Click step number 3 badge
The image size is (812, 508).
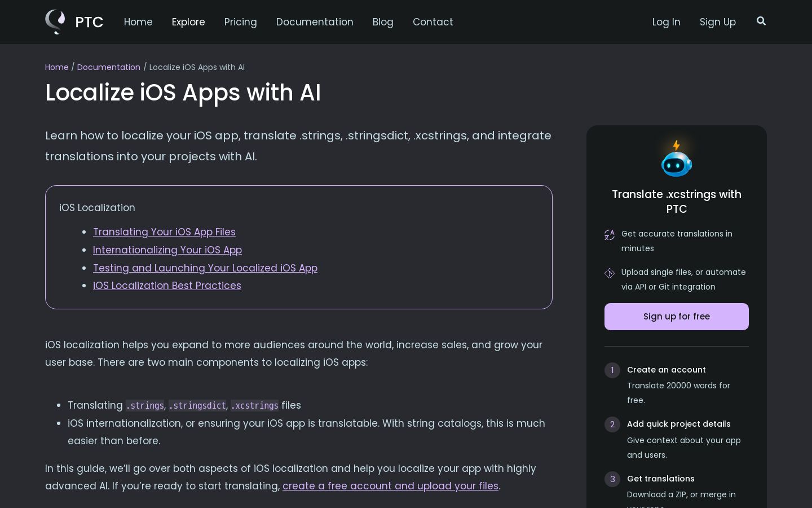tap(612, 479)
